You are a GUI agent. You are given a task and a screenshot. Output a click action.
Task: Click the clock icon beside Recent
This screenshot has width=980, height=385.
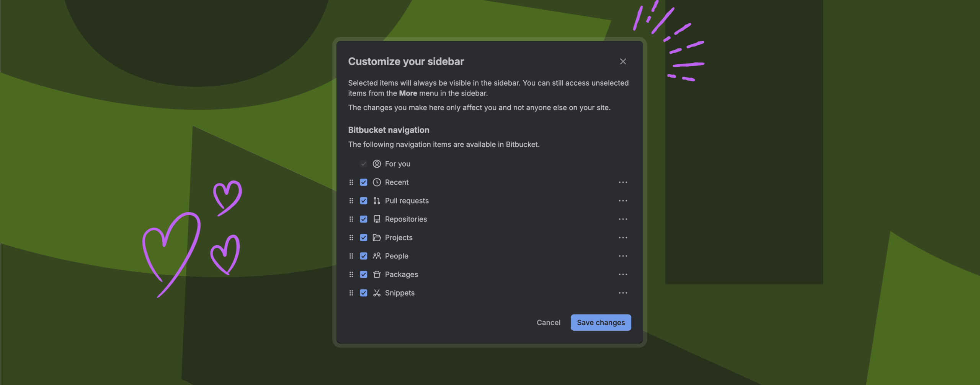376,182
